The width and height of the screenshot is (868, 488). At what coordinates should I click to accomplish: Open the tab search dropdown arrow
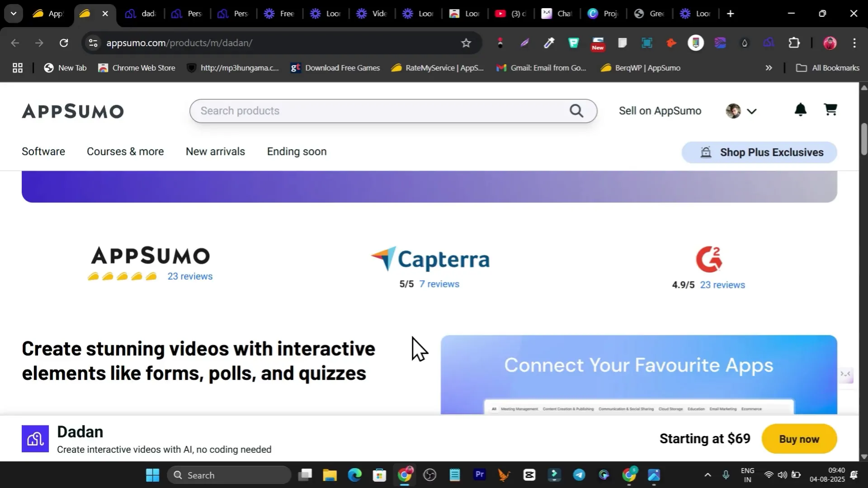pyautogui.click(x=14, y=14)
